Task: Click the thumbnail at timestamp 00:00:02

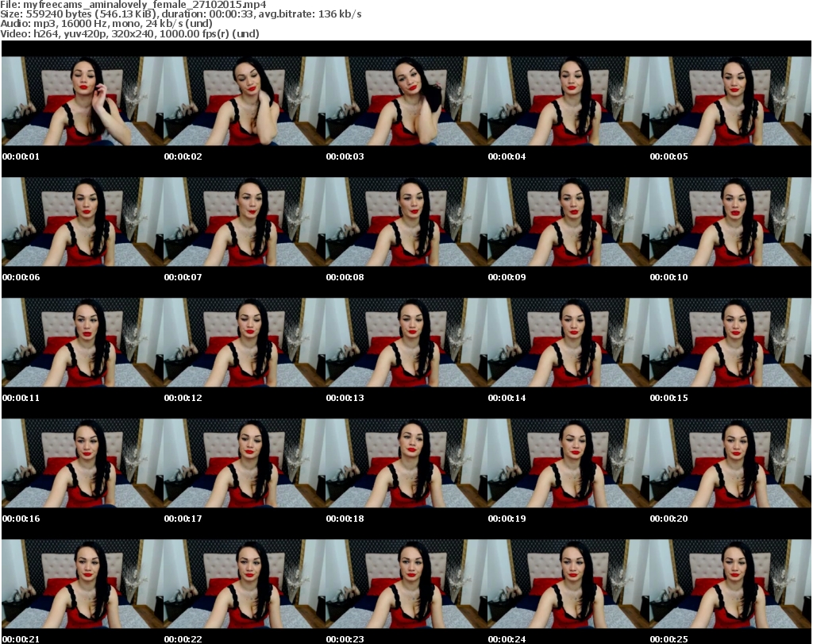Action: pyautogui.click(x=245, y=101)
